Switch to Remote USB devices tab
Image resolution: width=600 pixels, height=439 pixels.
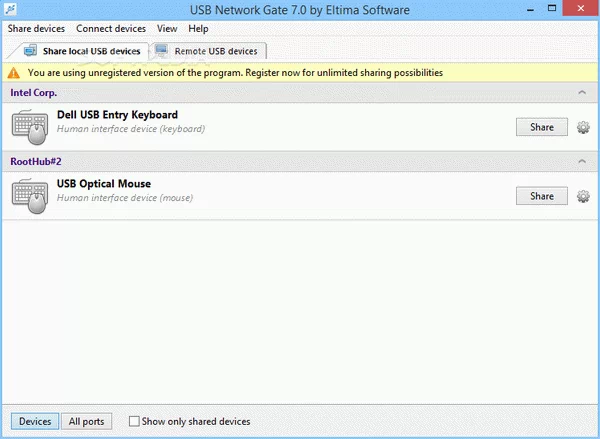point(207,51)
